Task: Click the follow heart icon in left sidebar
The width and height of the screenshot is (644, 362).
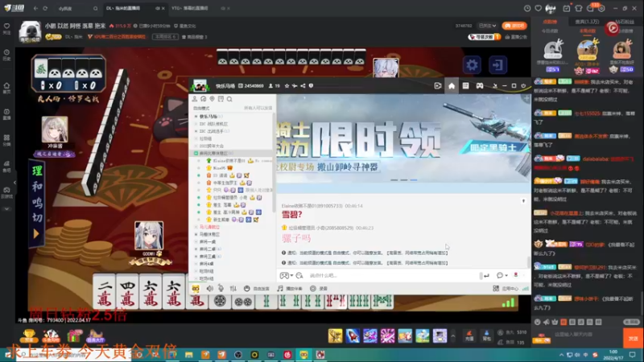Action: [x=6, y=28]
